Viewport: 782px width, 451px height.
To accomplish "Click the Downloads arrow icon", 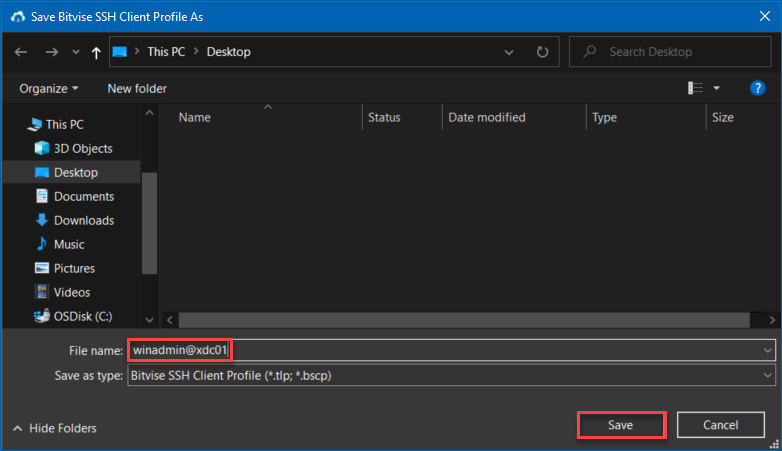I will (42, 220).
